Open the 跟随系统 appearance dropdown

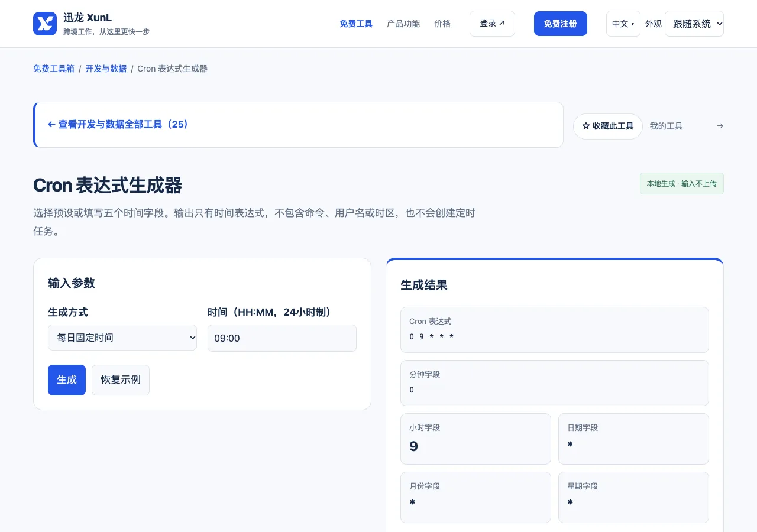(694, 24)
